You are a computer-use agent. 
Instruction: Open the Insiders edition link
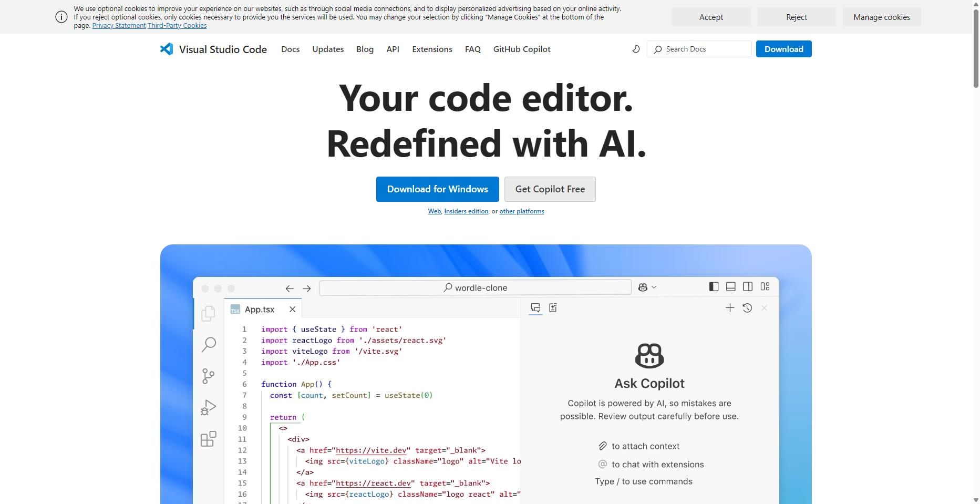point(466,211)
